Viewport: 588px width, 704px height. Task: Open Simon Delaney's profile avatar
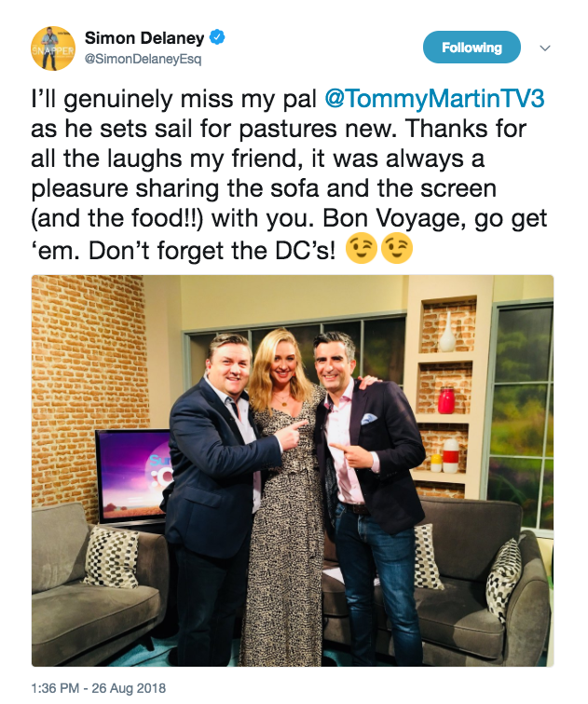pyautogui.click(x=53, y=48)
